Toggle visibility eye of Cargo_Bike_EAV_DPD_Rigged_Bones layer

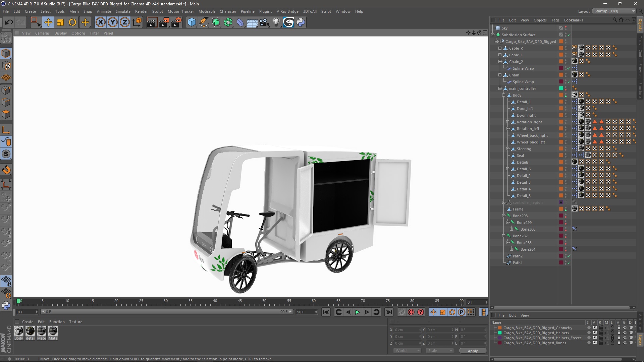point(595,343)
